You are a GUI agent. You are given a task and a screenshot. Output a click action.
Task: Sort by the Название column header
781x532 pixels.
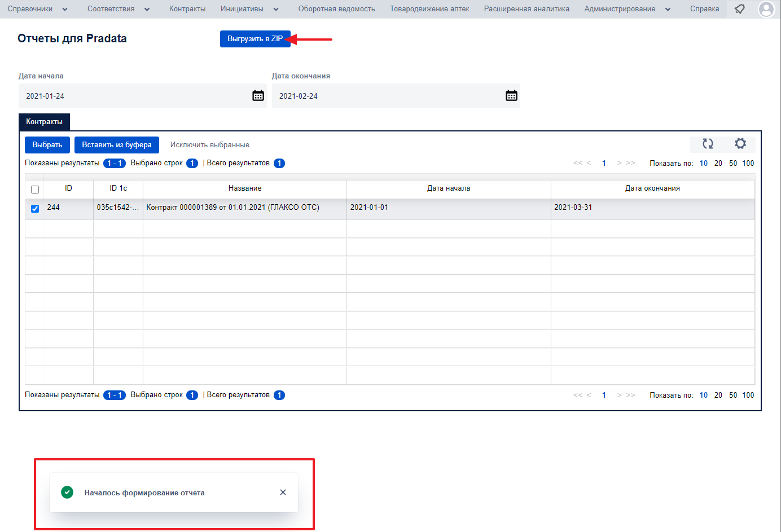click(245, 188)
